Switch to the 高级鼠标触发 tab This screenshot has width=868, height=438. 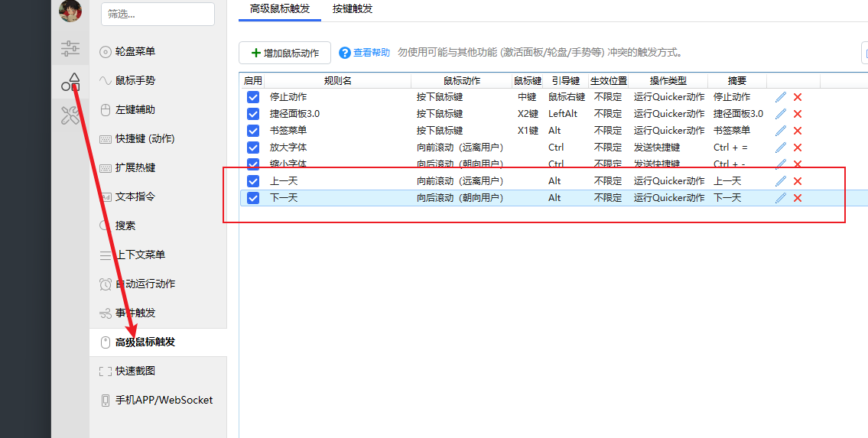[x=280, y=9]
